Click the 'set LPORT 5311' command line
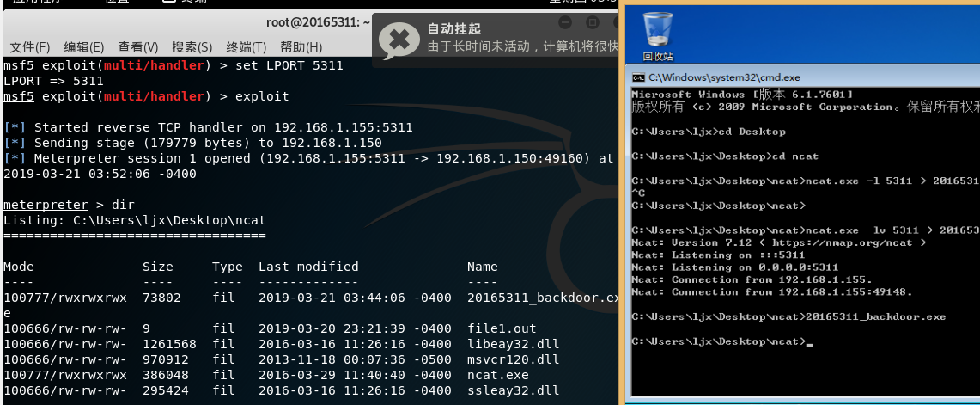 tap(173, 65)
